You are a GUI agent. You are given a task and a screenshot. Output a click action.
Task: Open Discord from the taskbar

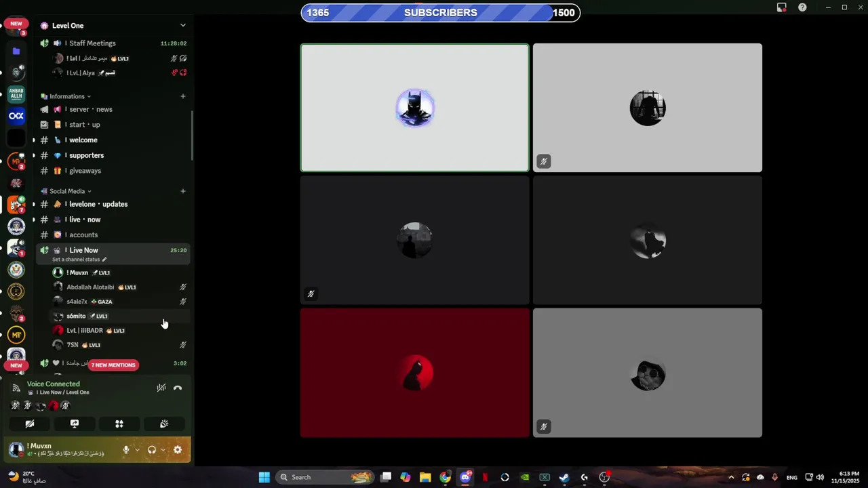[465, 477]
